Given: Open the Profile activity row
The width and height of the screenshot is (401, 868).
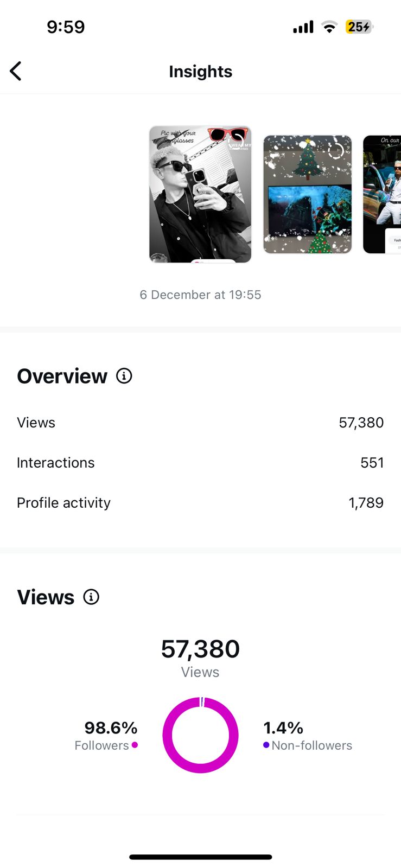Looking at the screenshot, I should (200, 503).
